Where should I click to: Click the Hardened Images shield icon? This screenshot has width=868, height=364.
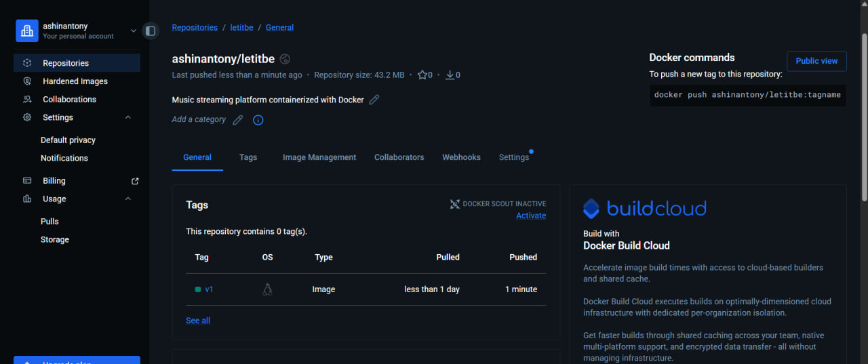(x=27, y=81)
